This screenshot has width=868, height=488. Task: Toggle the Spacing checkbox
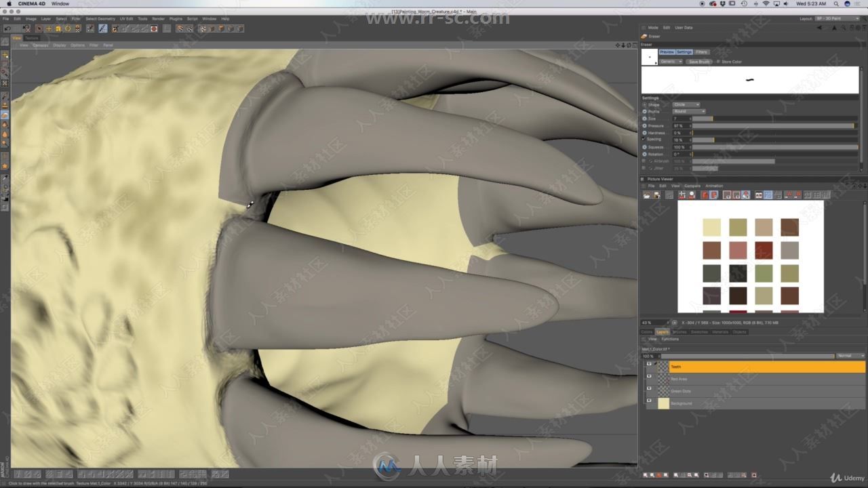coord(644,139)
